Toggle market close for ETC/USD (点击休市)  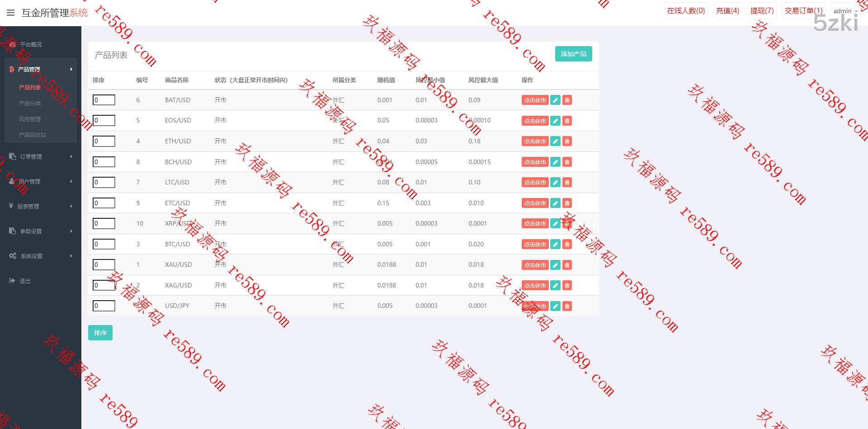click(535, 203)
